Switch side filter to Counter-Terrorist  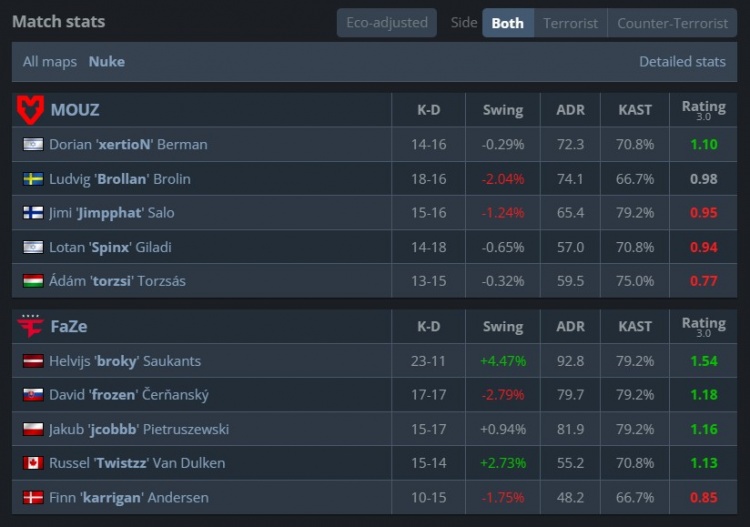672,23
